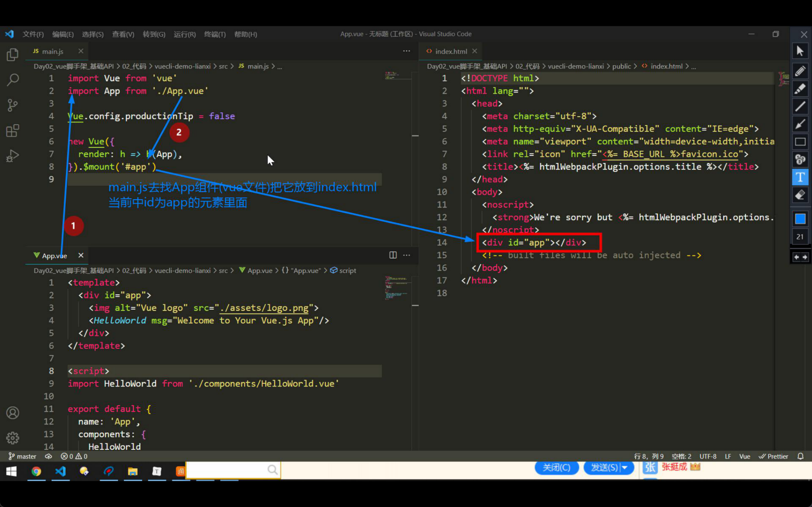812x507 pixels.
Task: Open the 终端(T) menu
Action: click(215, 34)
